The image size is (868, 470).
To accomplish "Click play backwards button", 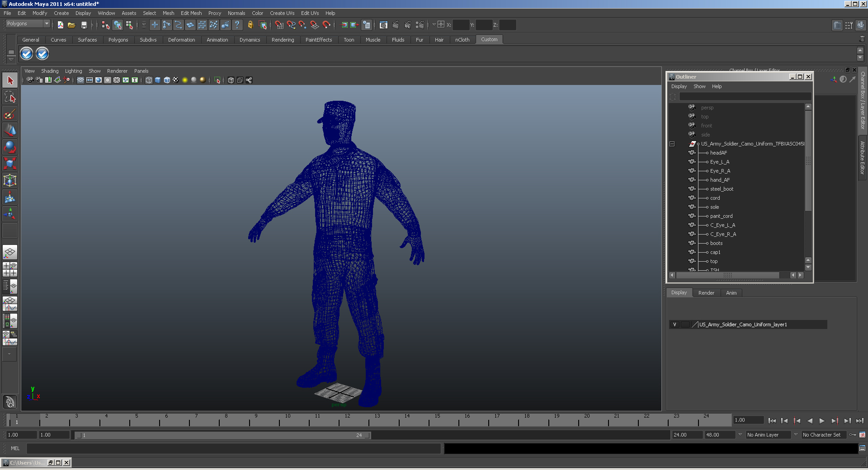I will point(810,421).
